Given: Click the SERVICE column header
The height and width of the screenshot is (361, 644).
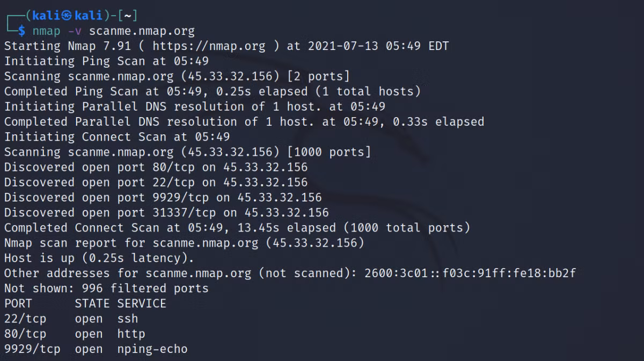Looking at the screenshot, I should click(x=142, y=304).
